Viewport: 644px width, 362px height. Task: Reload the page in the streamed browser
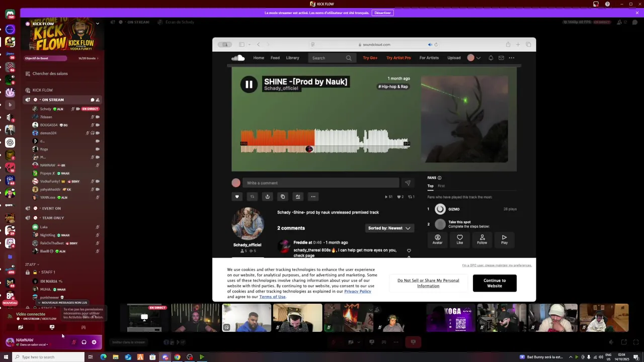(436, 44)
